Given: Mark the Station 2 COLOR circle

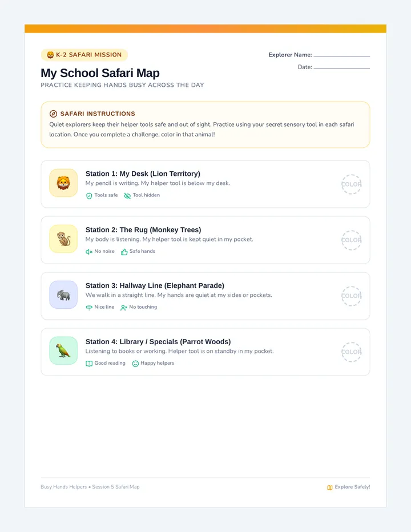Looking at the screenshot, I should [x=351, y=240].
